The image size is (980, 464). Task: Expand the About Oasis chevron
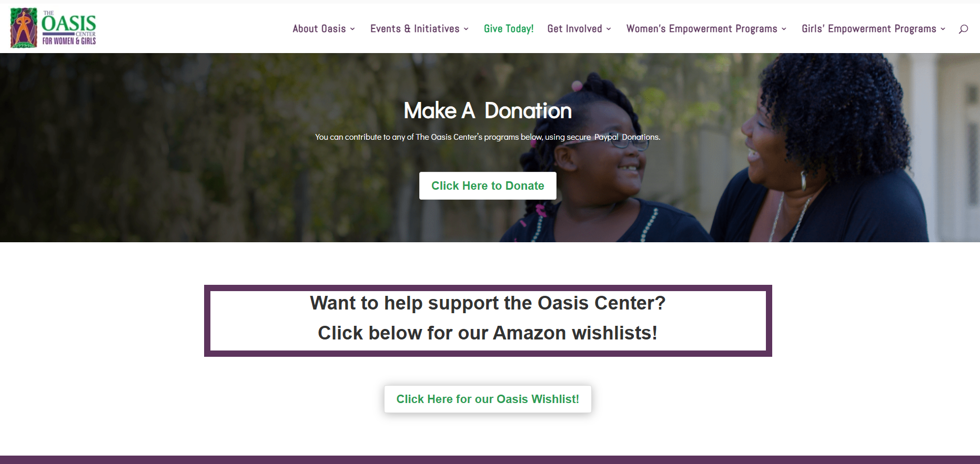point(352,29)
